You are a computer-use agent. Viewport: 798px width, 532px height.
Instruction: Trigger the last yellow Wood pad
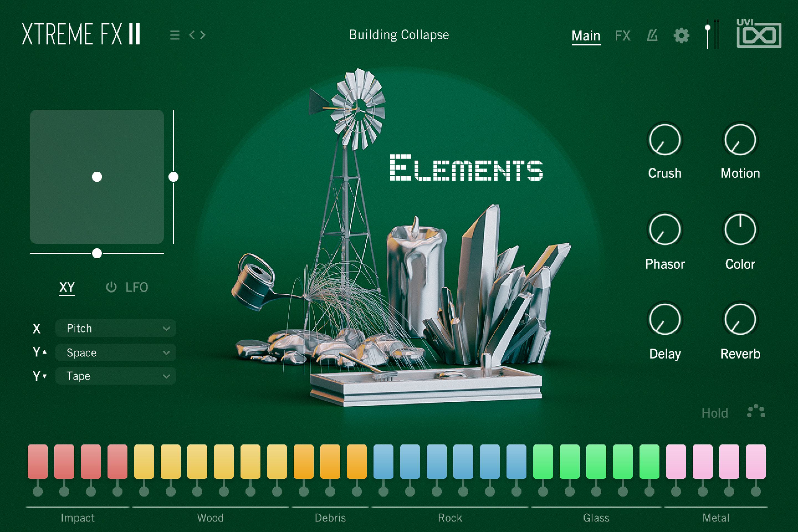(x=277, y=461)
